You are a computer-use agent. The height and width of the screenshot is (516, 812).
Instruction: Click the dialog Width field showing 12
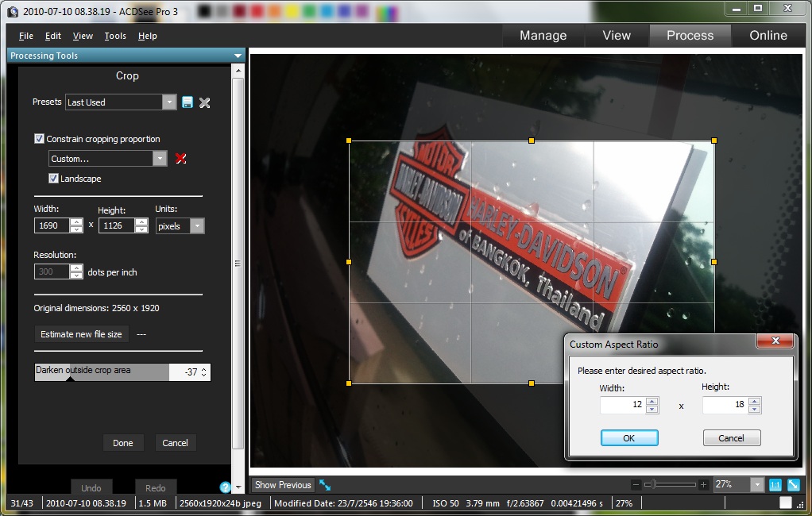coord(623,405)
